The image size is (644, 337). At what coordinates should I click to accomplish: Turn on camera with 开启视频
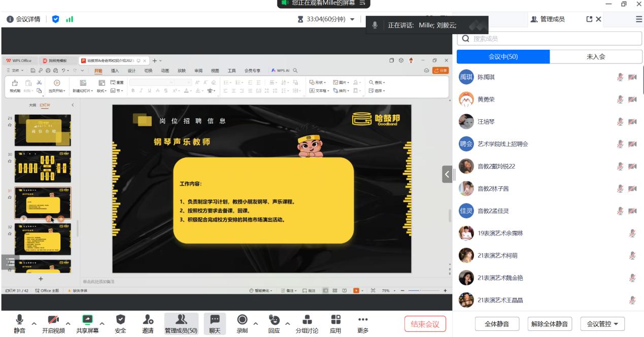[x=54, y=319]
